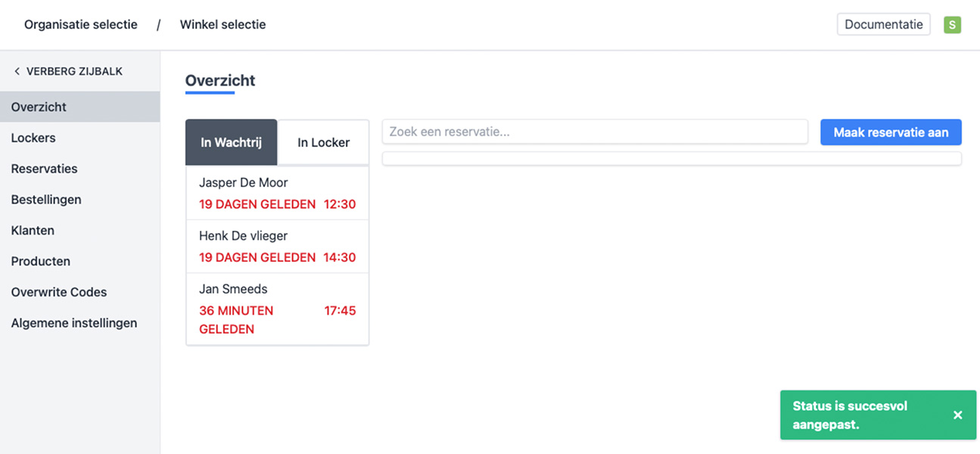Open the Bestellingen sidebar item

click(46, 200)
